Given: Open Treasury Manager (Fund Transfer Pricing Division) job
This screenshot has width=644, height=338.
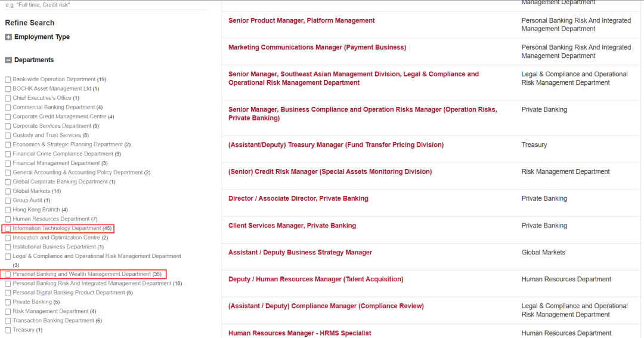Looking at the screenshot, I should pyautogui.click(x=336, y=145).
